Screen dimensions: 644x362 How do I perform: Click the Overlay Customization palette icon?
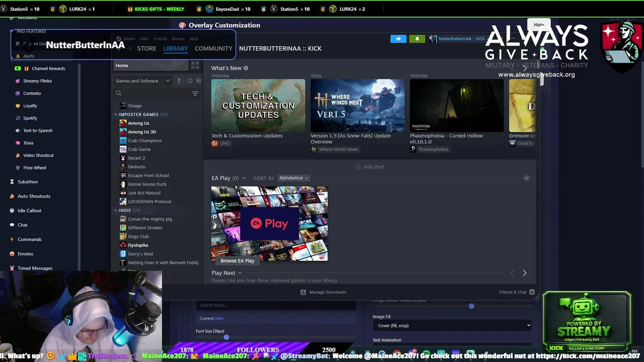[182, 25]
